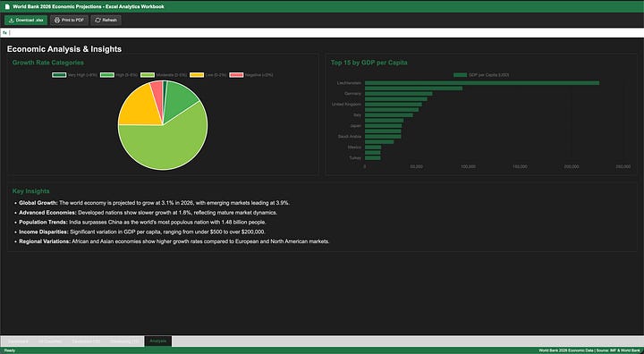Click the 'Income Disparities:' insight line
This screenshot has width=644, height=354.
click(x=141, y=232)
